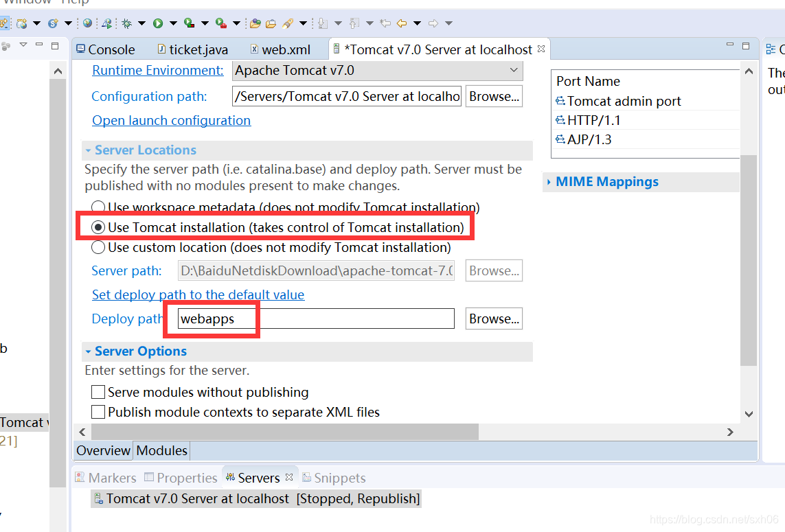
Task: Select Use custom location radio button
Action: pos(98,247)
